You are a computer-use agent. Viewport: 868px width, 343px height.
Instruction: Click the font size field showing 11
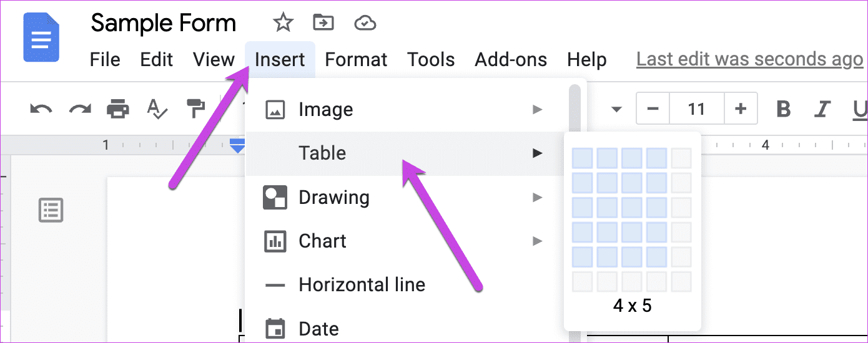(696, 109)
